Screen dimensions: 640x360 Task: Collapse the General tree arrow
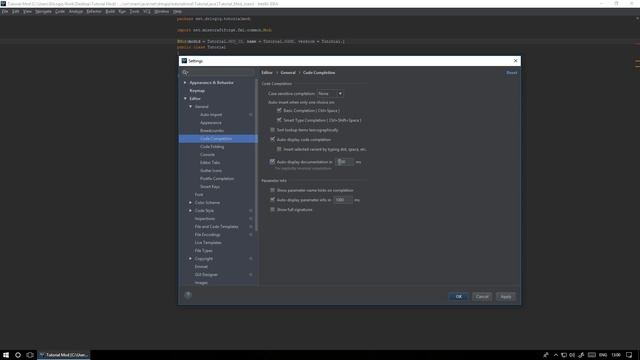tap(190, 107)
